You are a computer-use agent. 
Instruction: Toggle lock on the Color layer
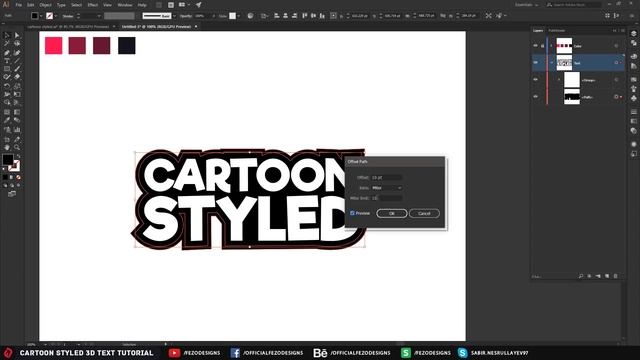click(542, 46)
